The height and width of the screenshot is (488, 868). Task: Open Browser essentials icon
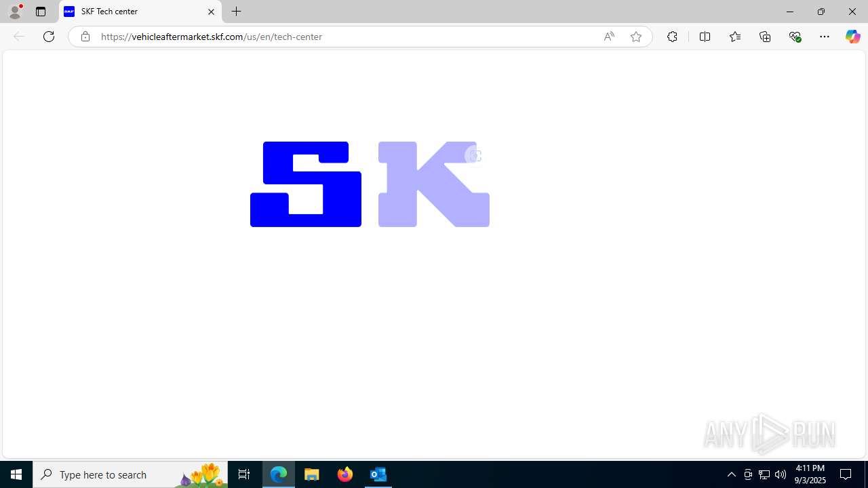tap(795, 37)
